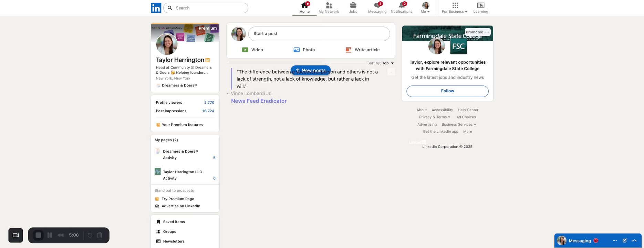Expand the messaging overlay chevron

click(634, 241)
